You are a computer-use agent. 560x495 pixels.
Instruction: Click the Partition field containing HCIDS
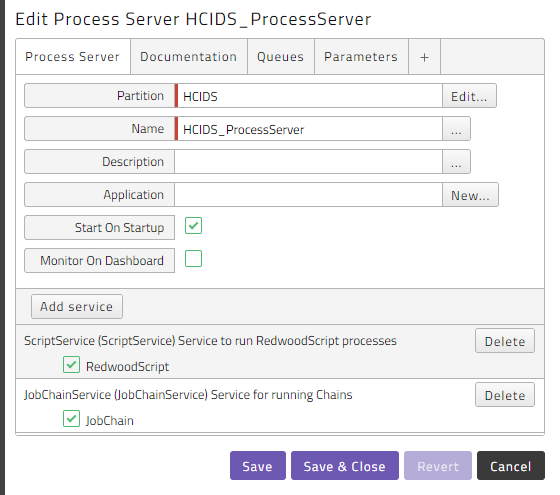(309, 96)
